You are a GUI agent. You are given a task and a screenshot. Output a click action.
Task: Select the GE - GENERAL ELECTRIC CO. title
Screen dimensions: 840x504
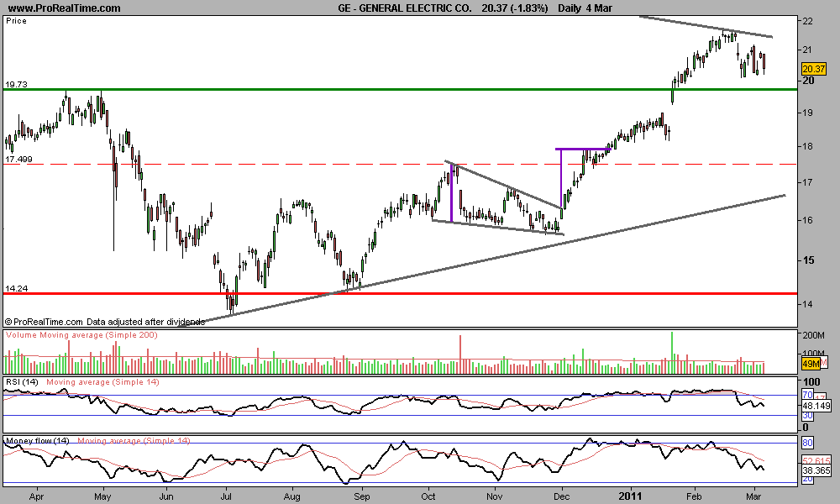pos(405,8)
